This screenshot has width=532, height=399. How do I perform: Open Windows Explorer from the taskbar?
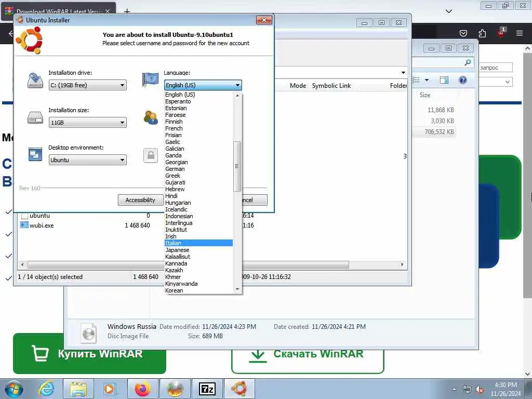pos(78,389)
